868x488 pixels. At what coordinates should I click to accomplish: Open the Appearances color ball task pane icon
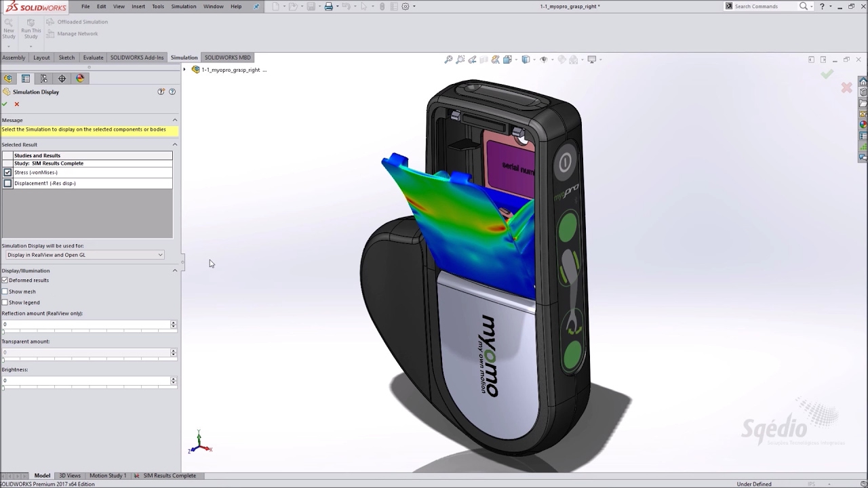click(863, 125)
